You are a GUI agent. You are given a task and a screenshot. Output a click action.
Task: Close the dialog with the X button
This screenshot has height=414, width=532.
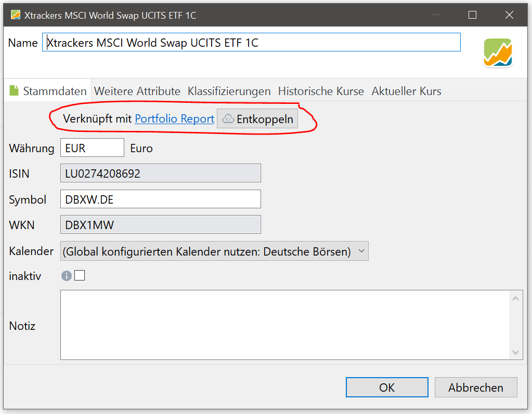[509, 15]
